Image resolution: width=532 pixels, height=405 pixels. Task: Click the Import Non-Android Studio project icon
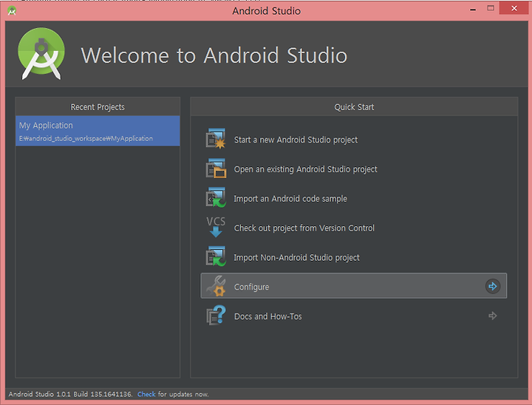point(216,256)
